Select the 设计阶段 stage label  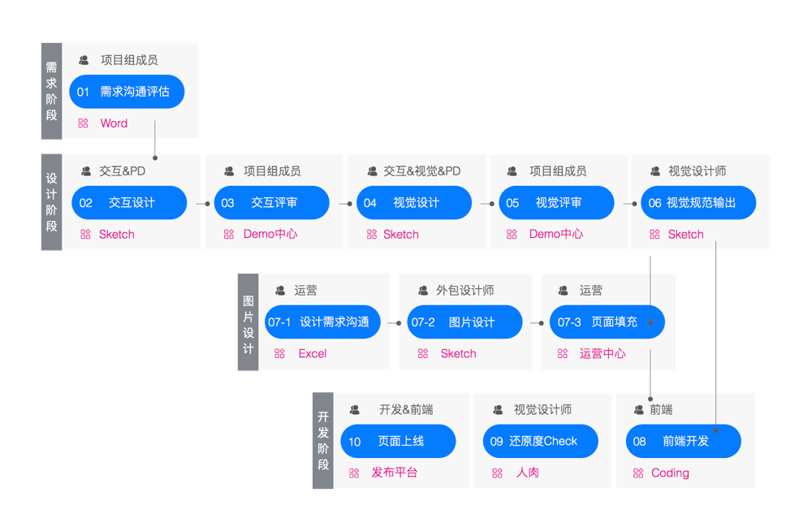(x=52, y=203)
